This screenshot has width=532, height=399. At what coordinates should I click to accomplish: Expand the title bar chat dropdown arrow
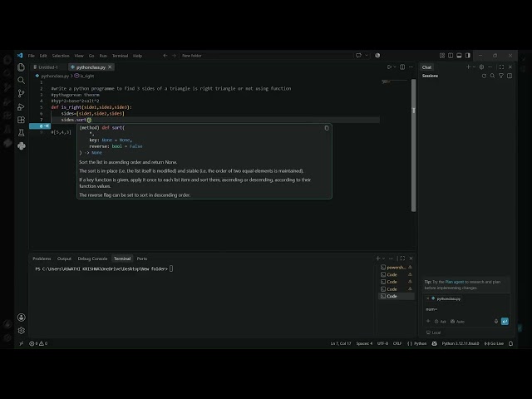(367, 56)
